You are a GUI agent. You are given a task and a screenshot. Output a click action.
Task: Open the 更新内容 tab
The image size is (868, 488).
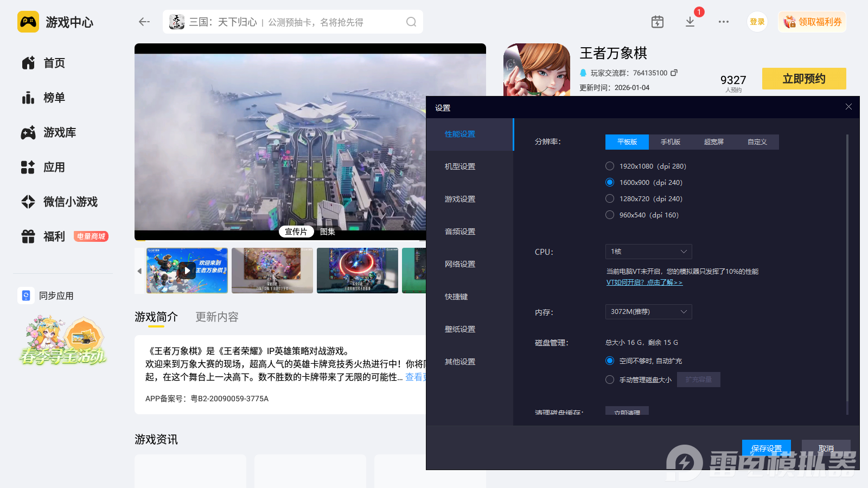click(217, 317)
